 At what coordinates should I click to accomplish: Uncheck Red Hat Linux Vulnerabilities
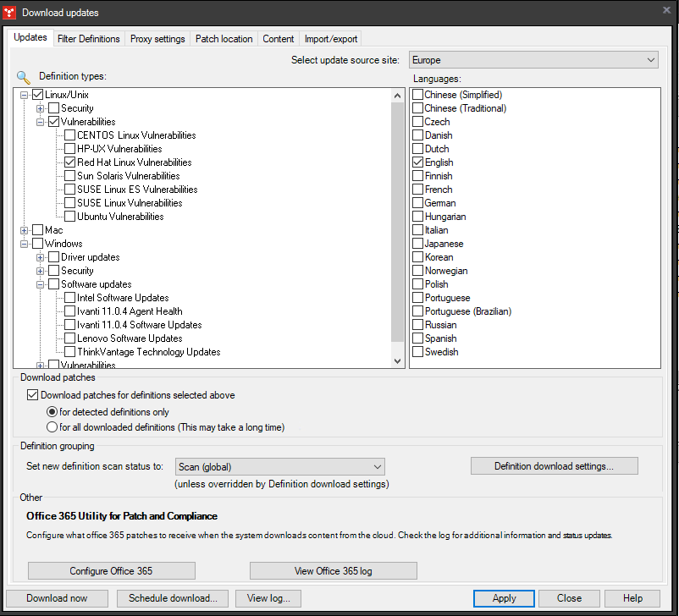pos(69,162)
